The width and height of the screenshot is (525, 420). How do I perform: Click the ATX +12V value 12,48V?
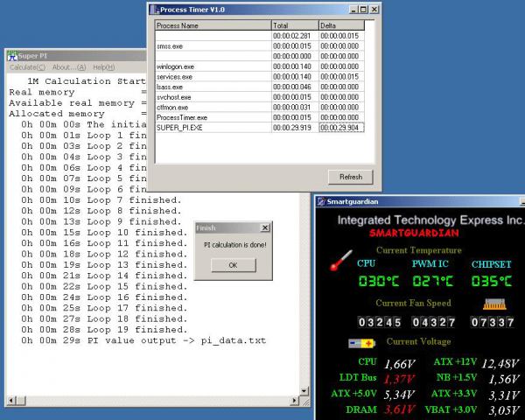[500, 363]
